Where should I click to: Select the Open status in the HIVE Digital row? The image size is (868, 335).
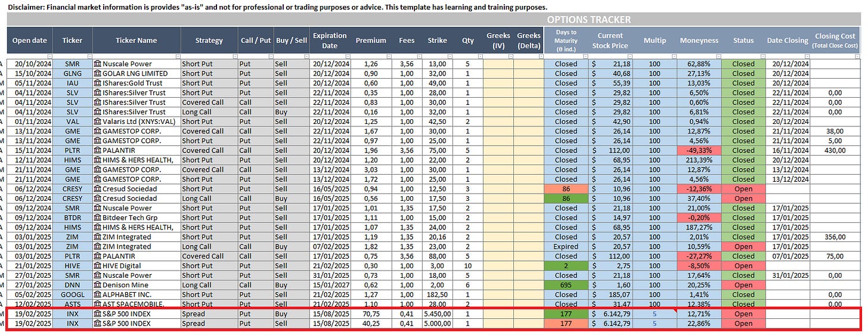click(x=743, y=266)
